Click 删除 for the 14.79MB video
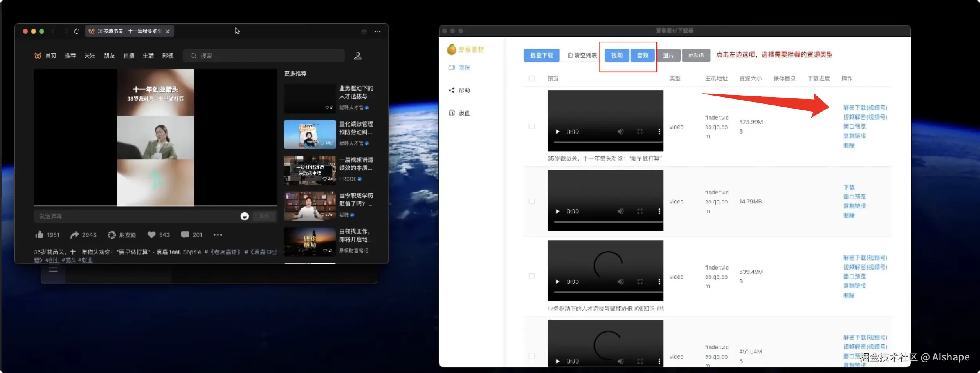 click(849, 215)
